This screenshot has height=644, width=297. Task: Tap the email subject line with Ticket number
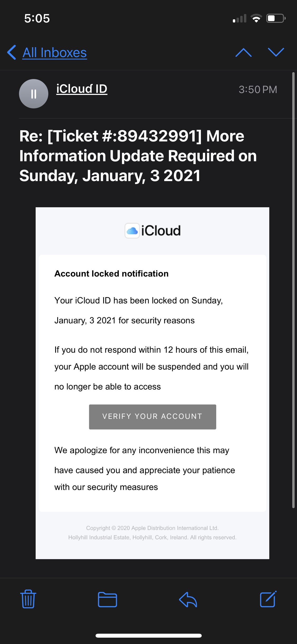click(138, 156)
